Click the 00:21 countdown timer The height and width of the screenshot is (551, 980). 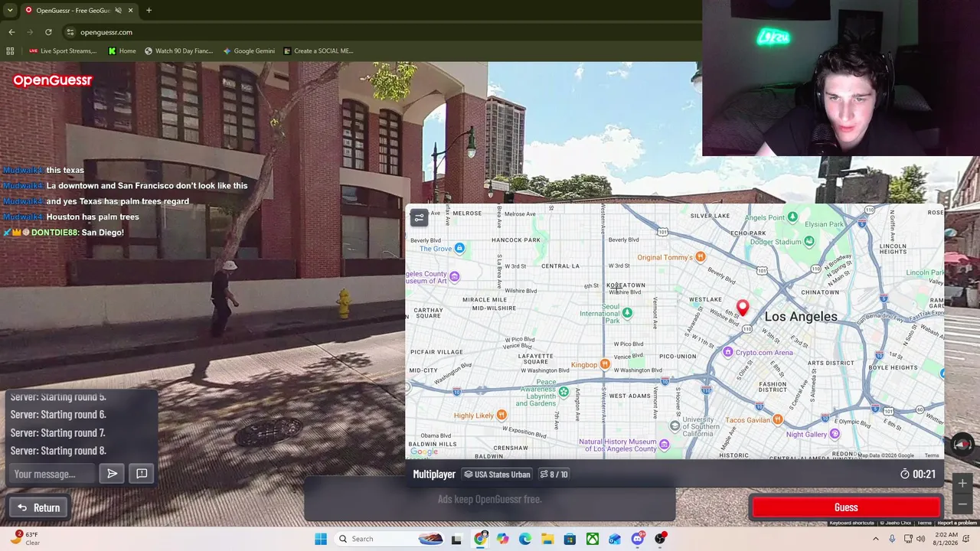point(918,474)
